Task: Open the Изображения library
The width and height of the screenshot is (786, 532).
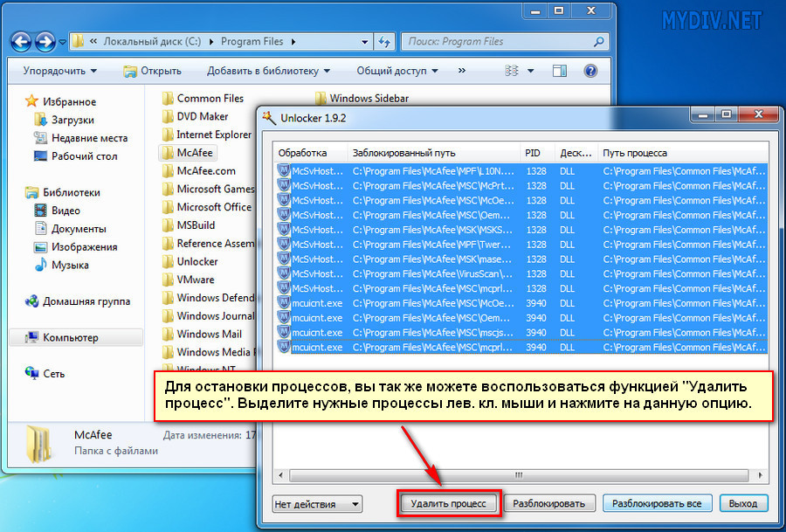Action: point(76,246)
